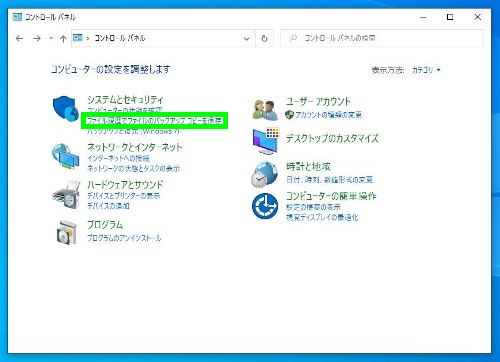
Task: Open 視覚ディスプレイの最適化 link
Action: [x=322, y=217]
